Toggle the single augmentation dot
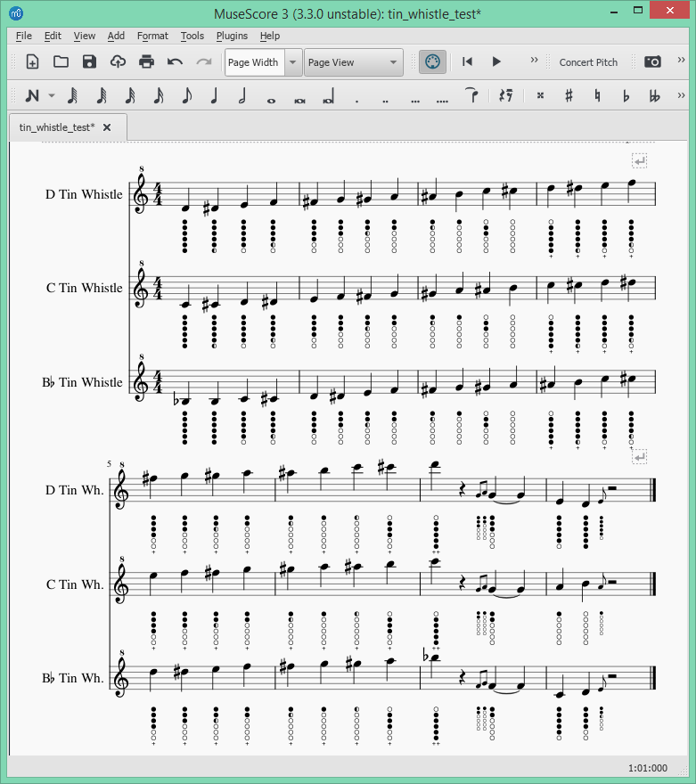The height and width of the screenshot is (784, 696). (357, 101)
